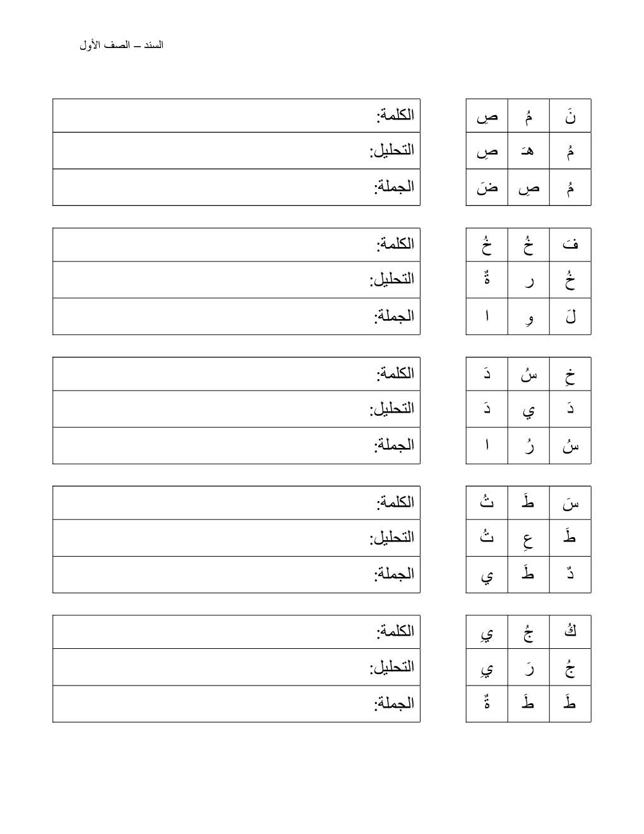Image resolution: width=644 pixels, height=834 pixels.
Task: Select the كُ letter cell in the fifth grid
Action: [x=570, y=632]
